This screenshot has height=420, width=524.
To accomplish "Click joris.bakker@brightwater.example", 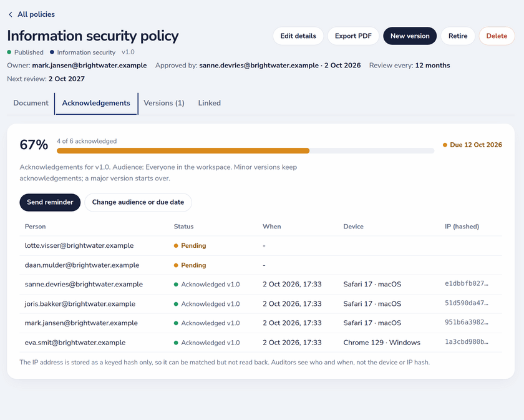I will pos(80,304).
